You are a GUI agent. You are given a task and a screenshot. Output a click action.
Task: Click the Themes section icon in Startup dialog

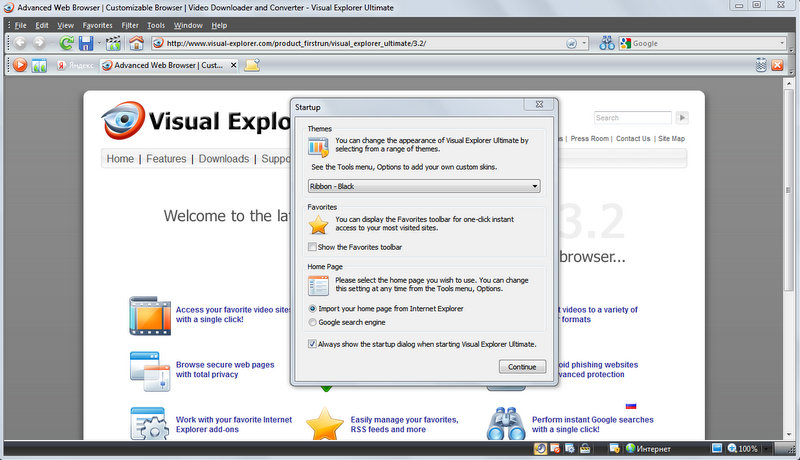(318, 147)
